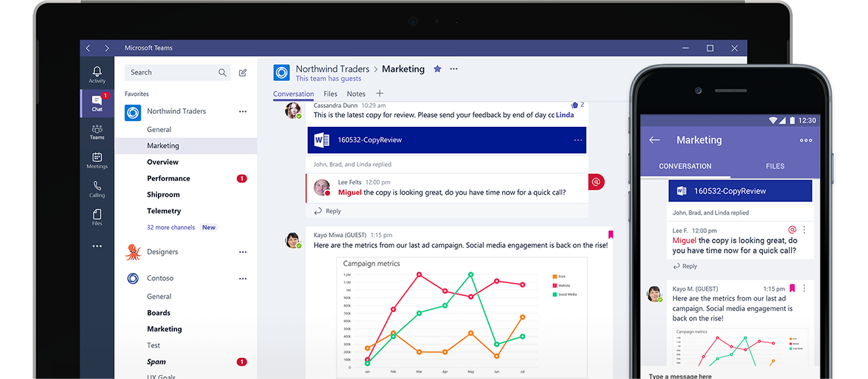Tap the 160532-CopyReview file on the phone
The height and width of the screenshot is (379, 868).
tap(740, 191)
